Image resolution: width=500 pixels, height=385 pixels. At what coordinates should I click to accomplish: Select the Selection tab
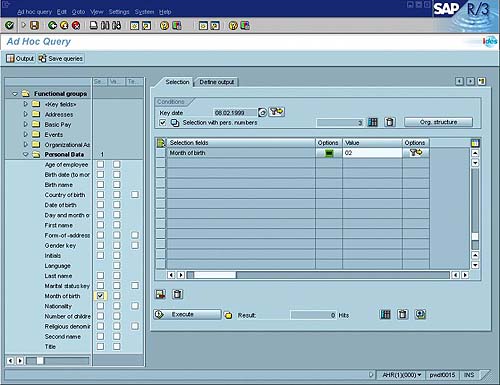177,82
